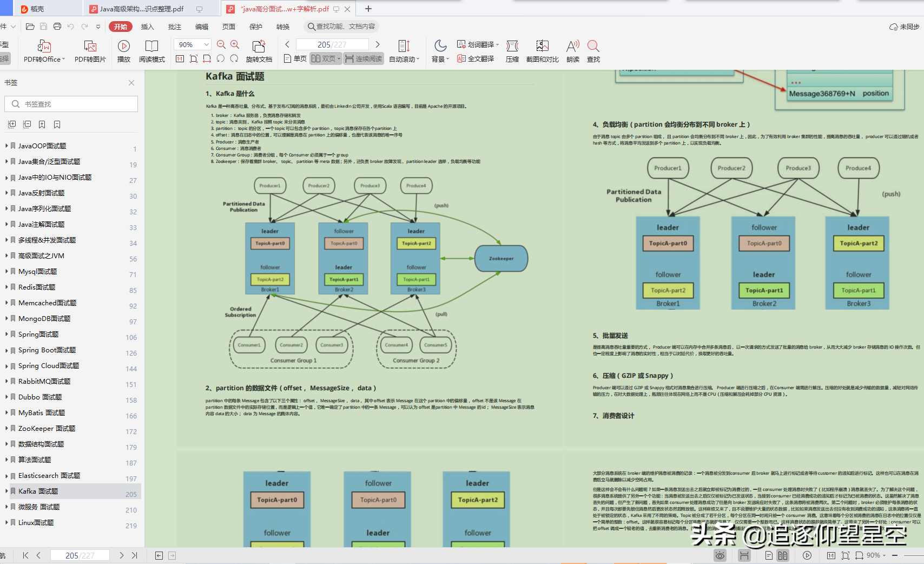The width and height of the screenshot is (924, 564).
Task: Rotate counterclockwise using toolbar icon
Action: (221, 58)
